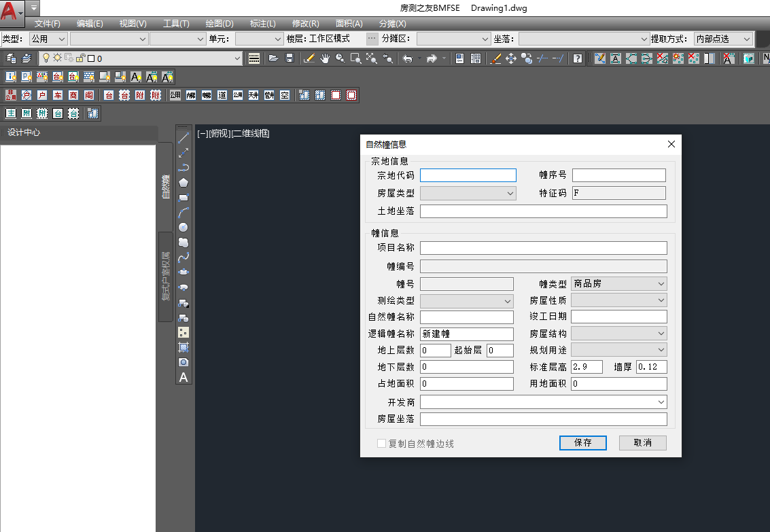Image resolution: width=770 pixels, height=532 pixels.
Task: Open the 类型 公用 dropdown
Action: pyautogui.click(x=48, y=39)
